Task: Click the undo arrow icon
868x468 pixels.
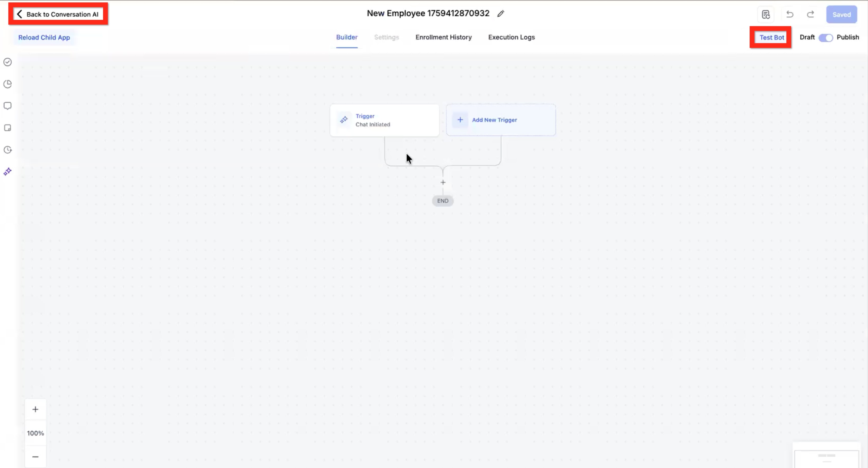Action: click(790, 15)
